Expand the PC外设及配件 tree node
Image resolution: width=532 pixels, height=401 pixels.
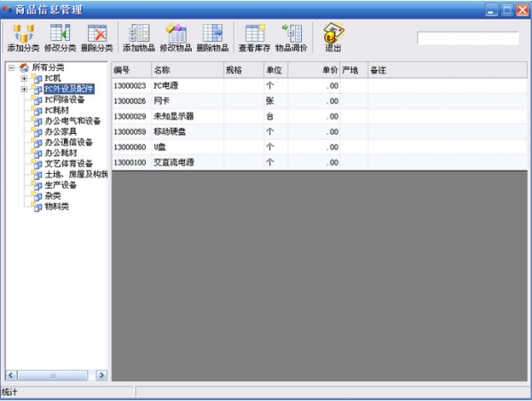24,90
